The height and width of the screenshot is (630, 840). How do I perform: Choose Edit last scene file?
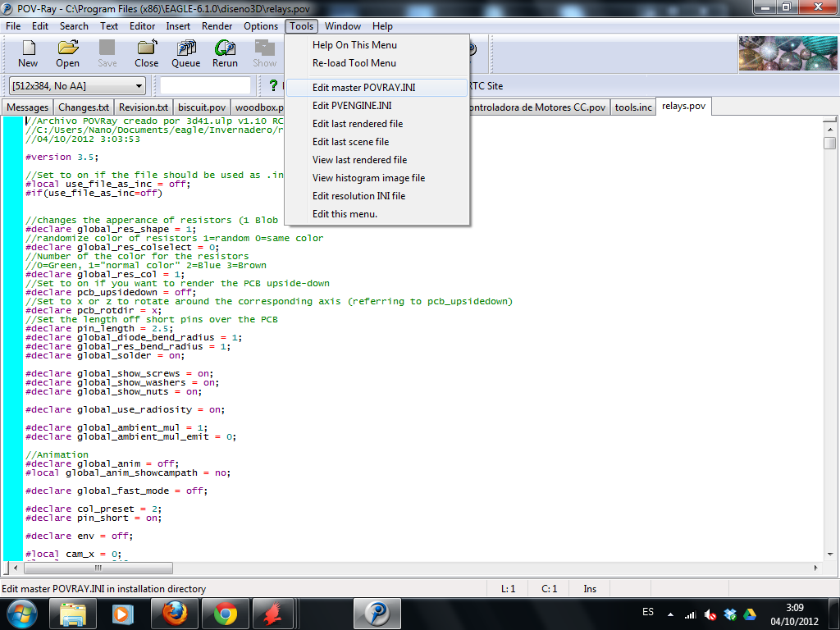tap(377, 141)
